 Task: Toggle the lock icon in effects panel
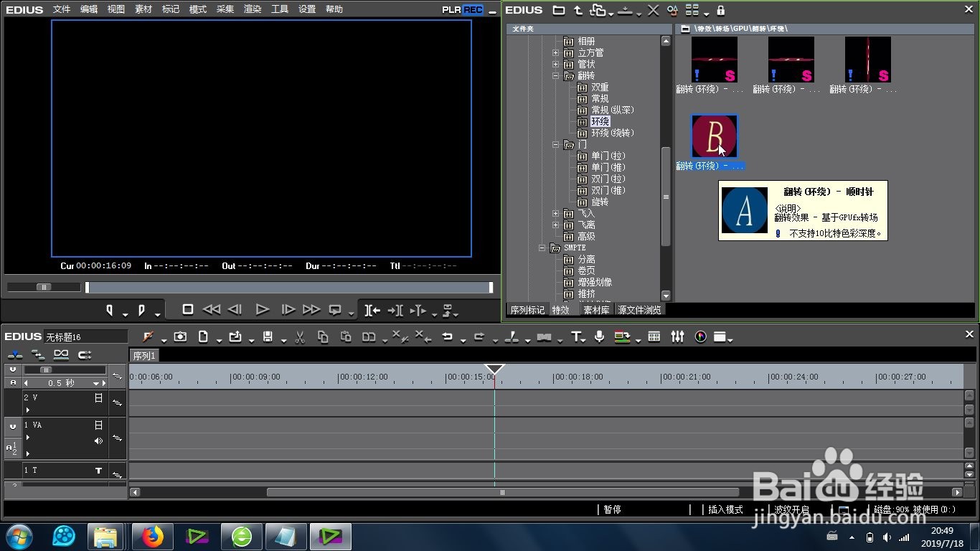pos(721,10)
